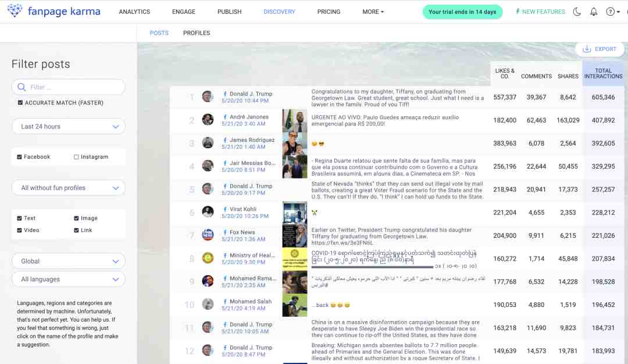Open James Rodriguez profile name link
The image size is (628, 364).
(252, 140)
